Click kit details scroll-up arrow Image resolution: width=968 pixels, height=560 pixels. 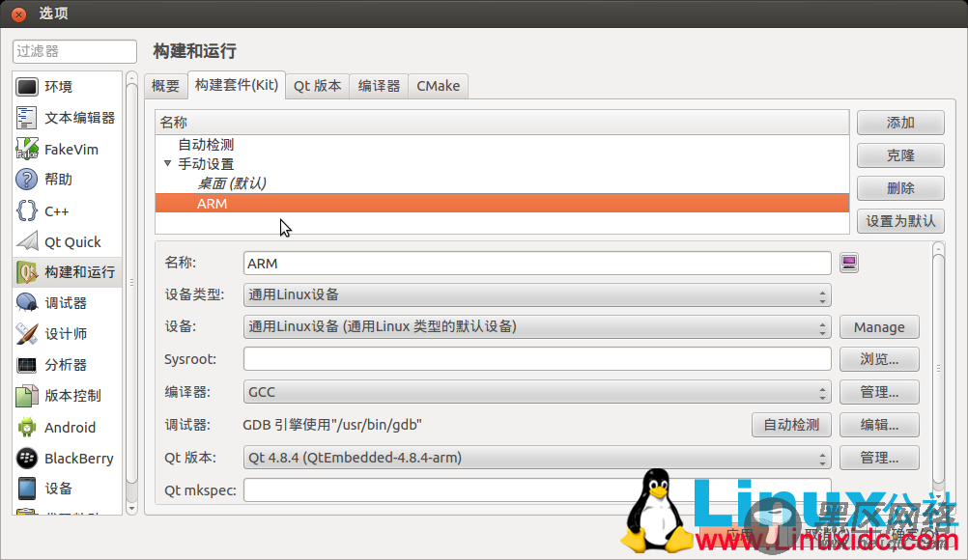pos(938,248)
